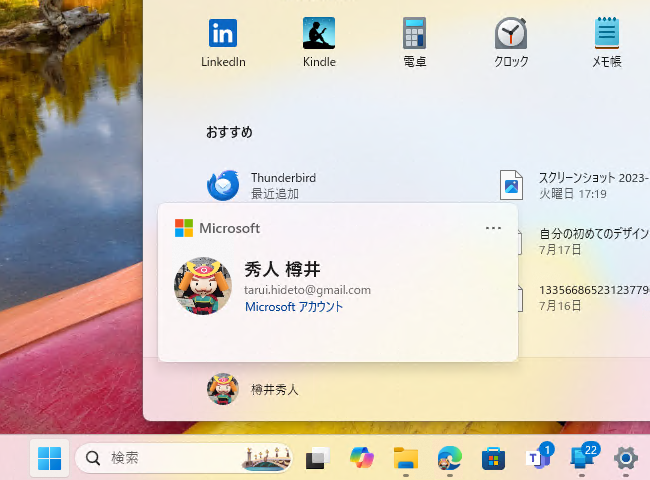Click the Microsoft アカウント link
Viewport: 650px width, 480px height.
tap(294, 307)
